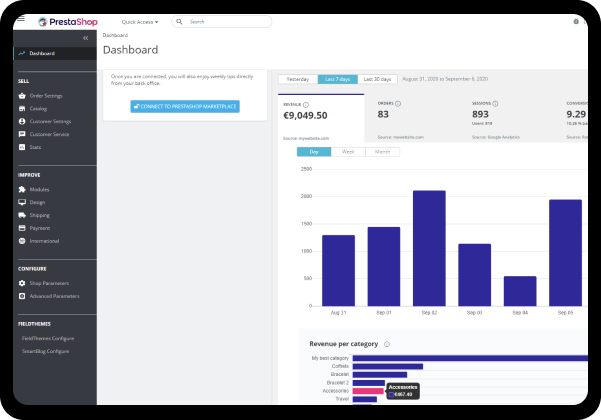Click the pink Accessories revenue bar

pyautogui.click(x=368, y=391)
